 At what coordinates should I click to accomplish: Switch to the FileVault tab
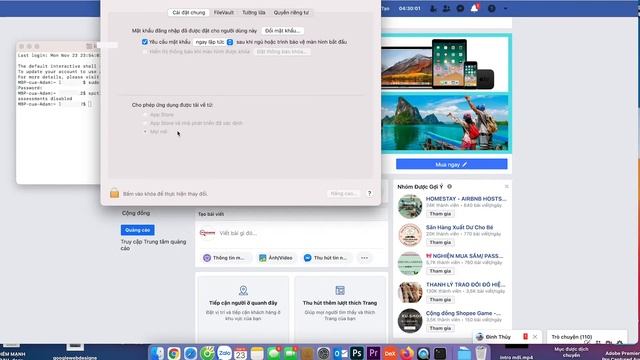click(224, 13)
